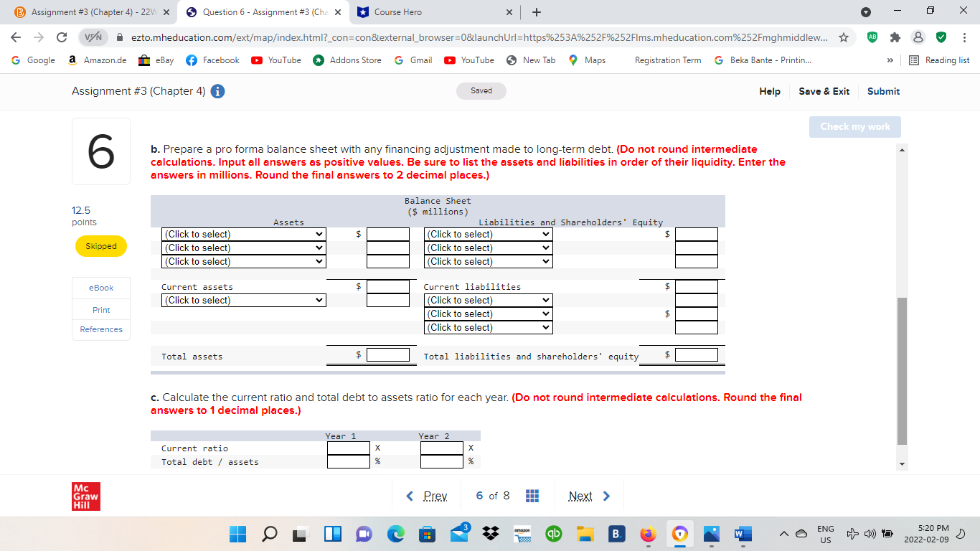Open the question grid navigator between Prev and Next
980x551 pixels.
(532, 495)
